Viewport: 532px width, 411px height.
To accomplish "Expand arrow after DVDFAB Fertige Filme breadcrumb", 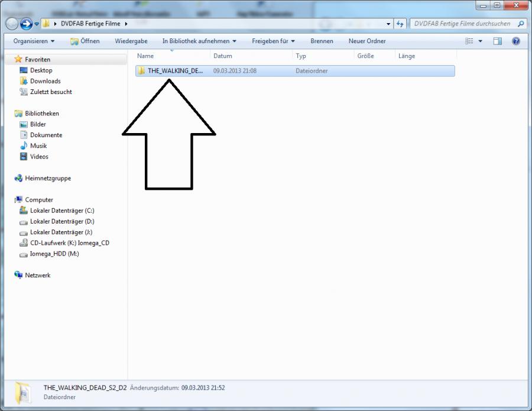I will coord(126,24).
